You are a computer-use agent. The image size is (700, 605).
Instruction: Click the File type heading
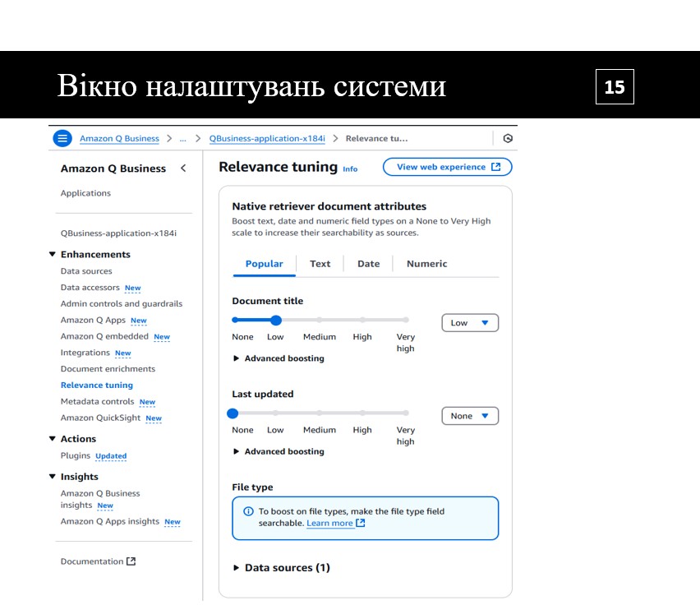click(x=252, y=487)
